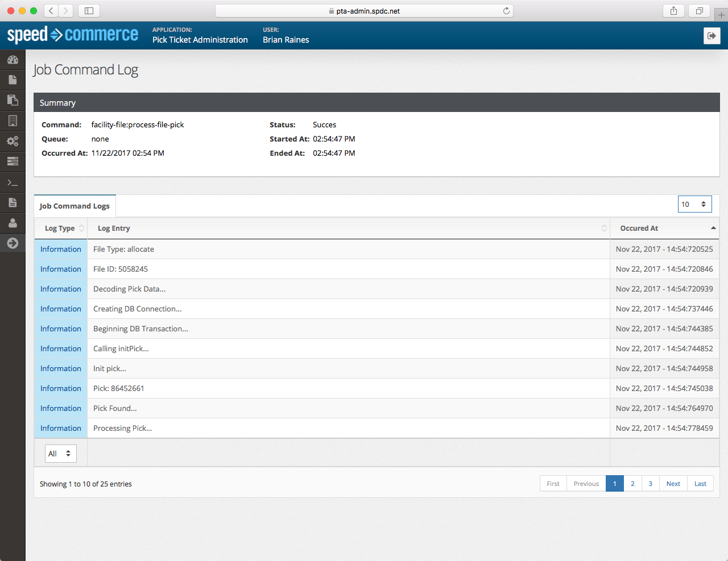
Task: Sort by Log Type column
Action: tap(61, 228)
